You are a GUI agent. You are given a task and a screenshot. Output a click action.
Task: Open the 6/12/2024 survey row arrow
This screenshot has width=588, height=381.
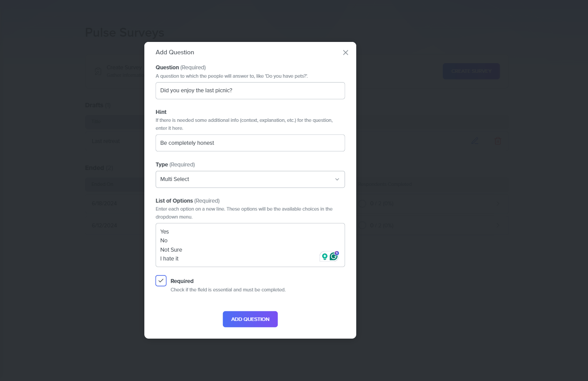[x=498, y=226]
